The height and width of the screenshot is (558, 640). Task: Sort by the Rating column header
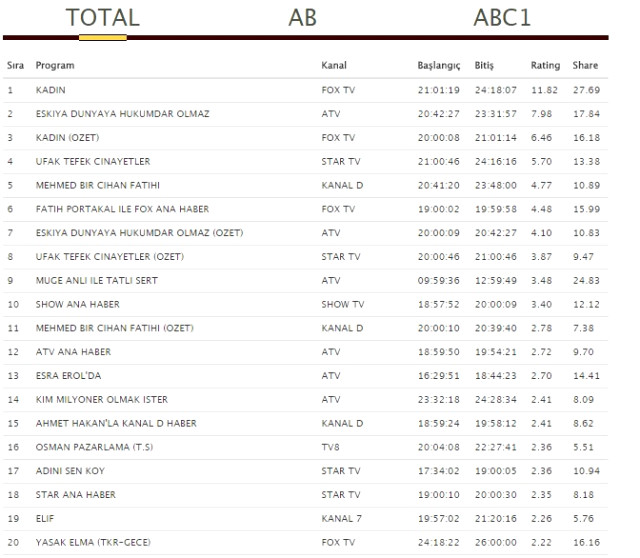click(545, 65)
